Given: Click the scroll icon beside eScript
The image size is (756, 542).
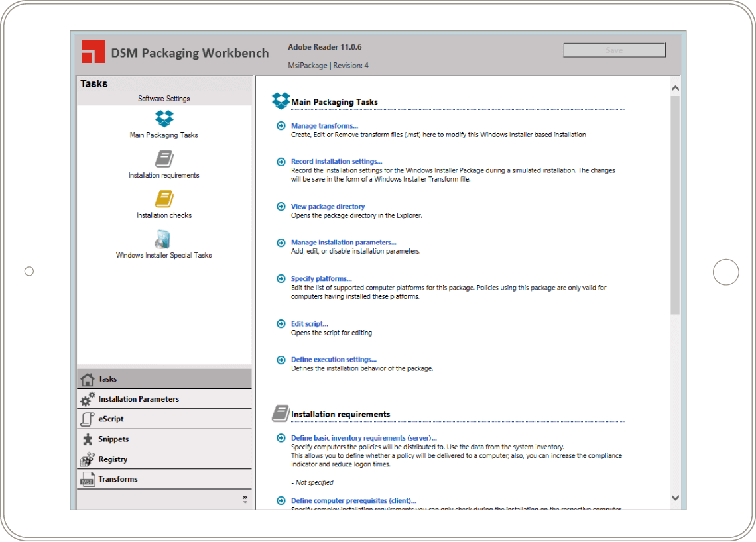Looking at the screenshot, I should pos(88,419).
